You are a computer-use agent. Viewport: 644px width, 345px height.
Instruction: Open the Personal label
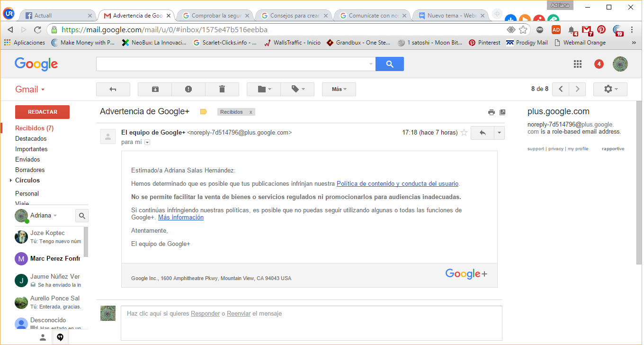27,194
